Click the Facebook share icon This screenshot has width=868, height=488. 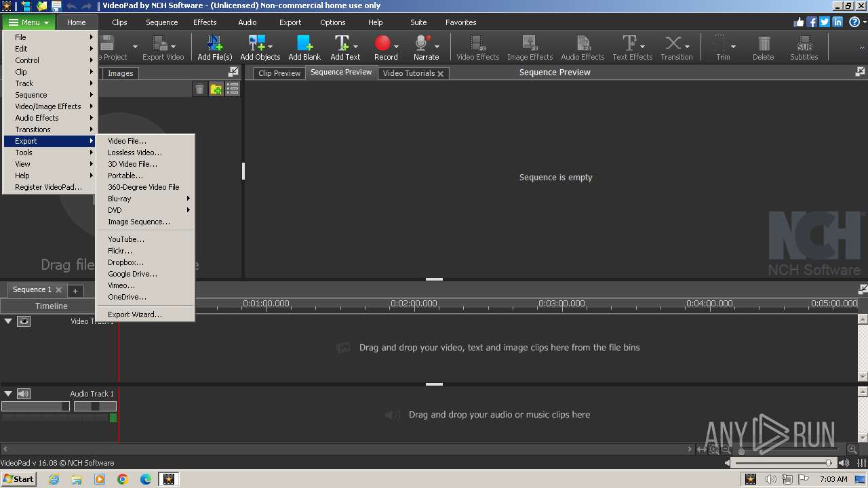tap(812, 22)
